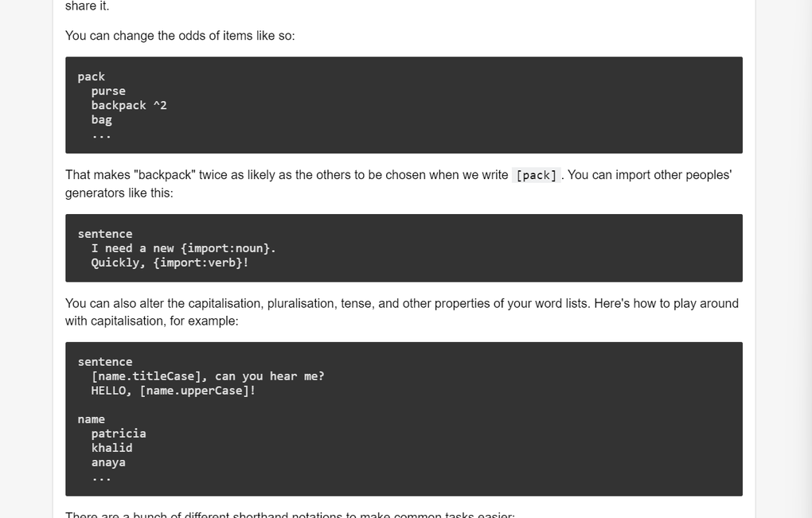This screenshot has width=812, height=518.
Task: Click the 'pack' list name in first code block
Action: [92, 77]
